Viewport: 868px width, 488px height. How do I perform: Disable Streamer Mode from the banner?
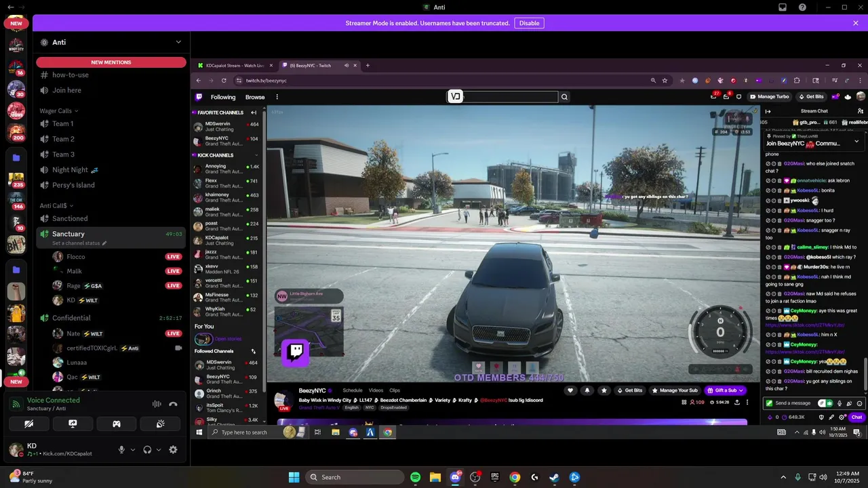529,23
